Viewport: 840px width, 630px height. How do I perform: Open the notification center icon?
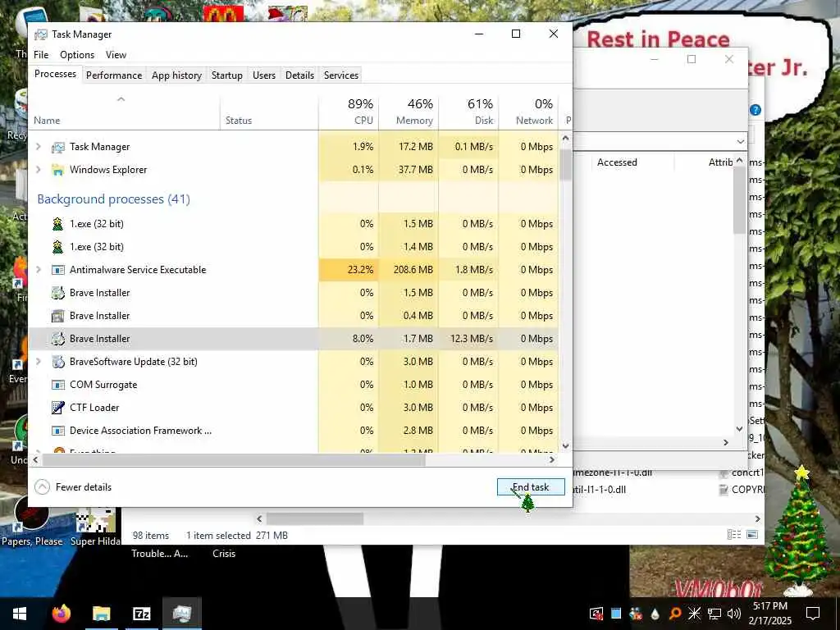[813, 614]
